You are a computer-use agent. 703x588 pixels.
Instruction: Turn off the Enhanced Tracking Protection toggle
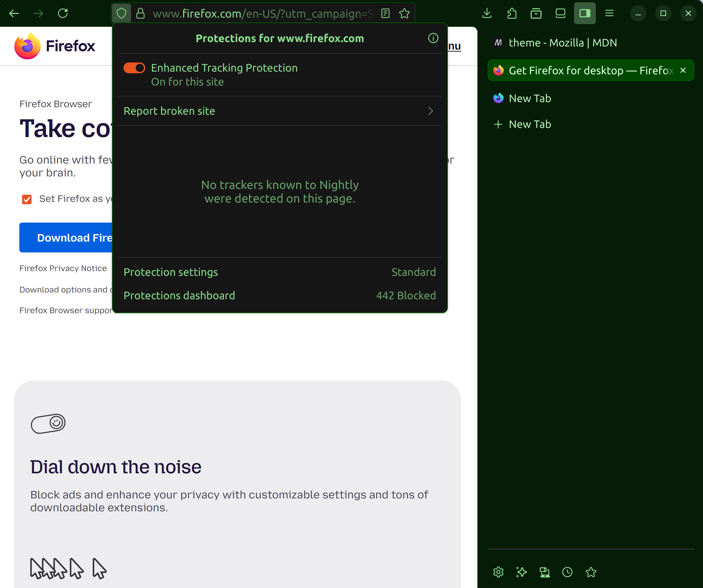(x=134, y=68)
